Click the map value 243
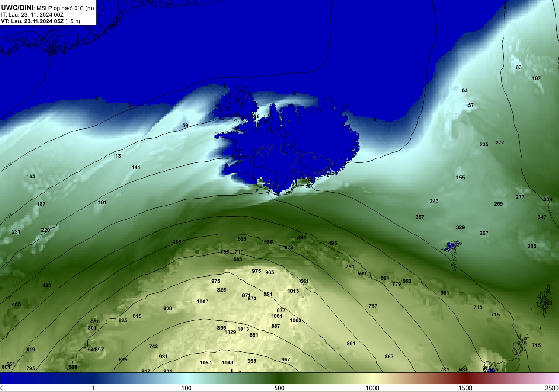Screen dimensions: 559x392 434,201
